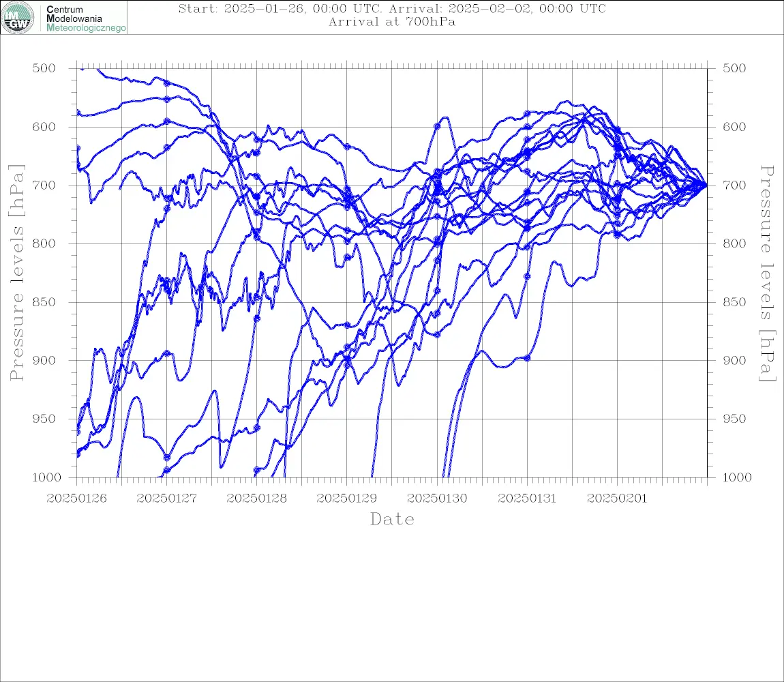Image resolution: width=784 pixels, height=682 pixels.
Task: Click the 'Date' x-axis title
Action: (393, 519)
